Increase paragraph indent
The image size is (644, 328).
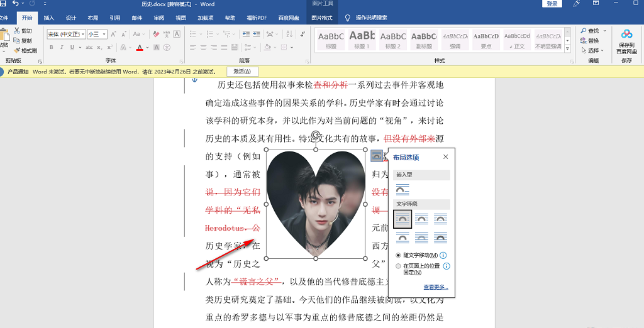(x=257, y=34)
